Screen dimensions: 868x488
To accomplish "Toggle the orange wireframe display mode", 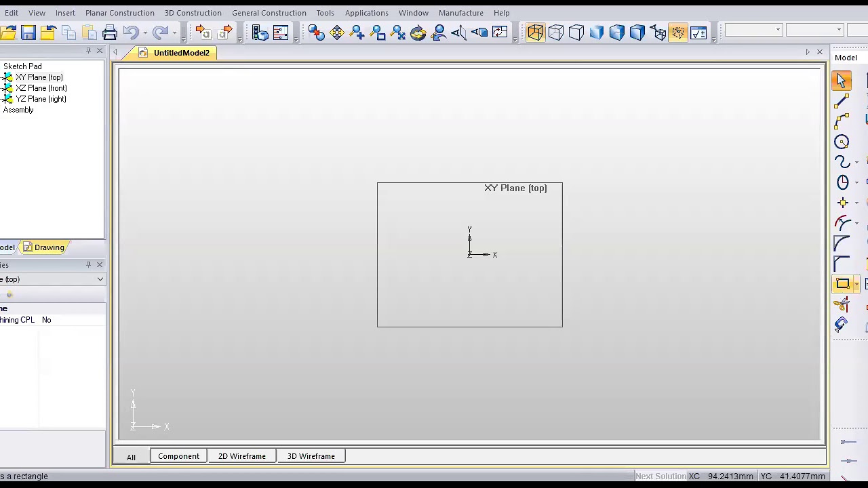I will [535, 33].
